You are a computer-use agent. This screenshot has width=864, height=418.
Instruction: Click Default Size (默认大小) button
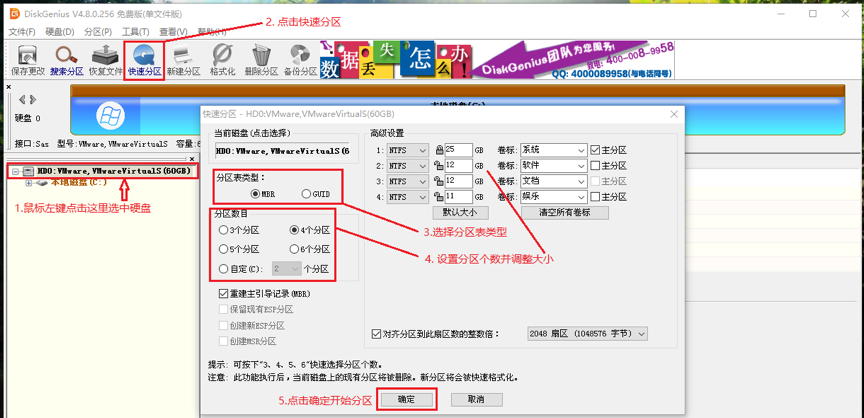(461, 213)
